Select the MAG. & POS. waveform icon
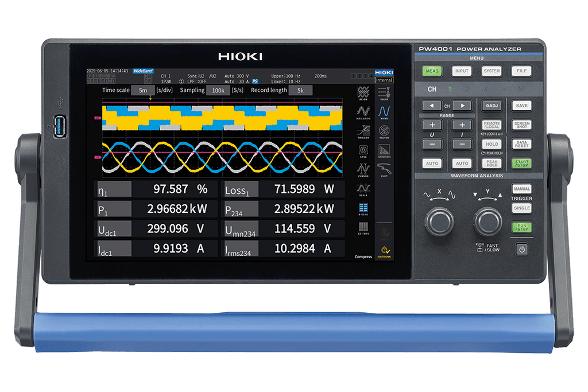The image size is (588, 392). click(363, 112)
